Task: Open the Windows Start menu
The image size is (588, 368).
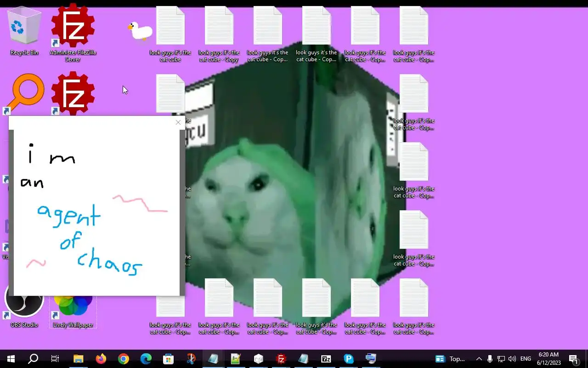Action: point(11,359)
